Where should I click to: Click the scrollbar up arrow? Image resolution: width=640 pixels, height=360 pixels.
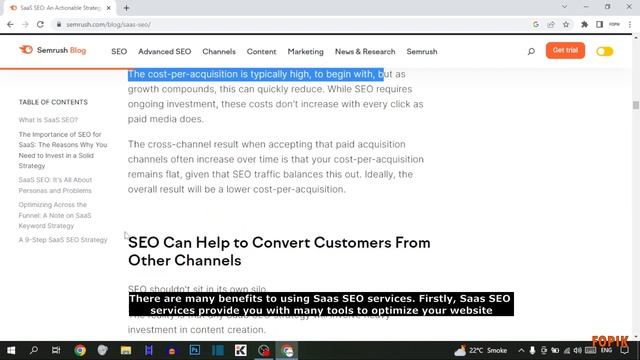click(636, 38)
